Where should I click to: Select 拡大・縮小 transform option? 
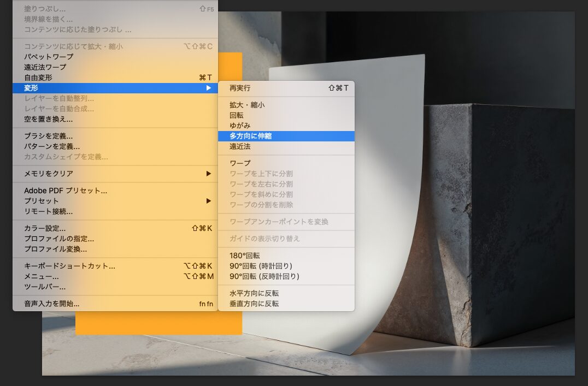[286, 105]
